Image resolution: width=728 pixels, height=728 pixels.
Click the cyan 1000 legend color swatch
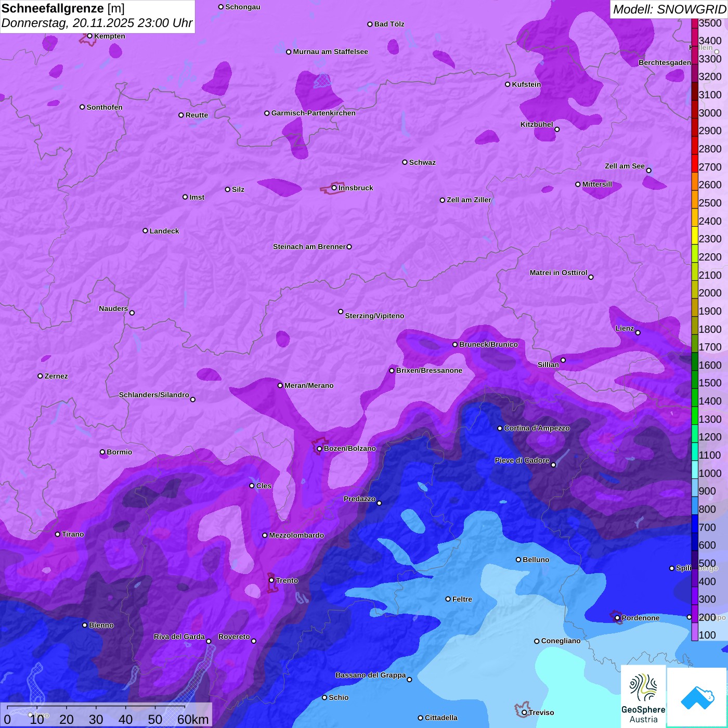(x=695, y=470)
